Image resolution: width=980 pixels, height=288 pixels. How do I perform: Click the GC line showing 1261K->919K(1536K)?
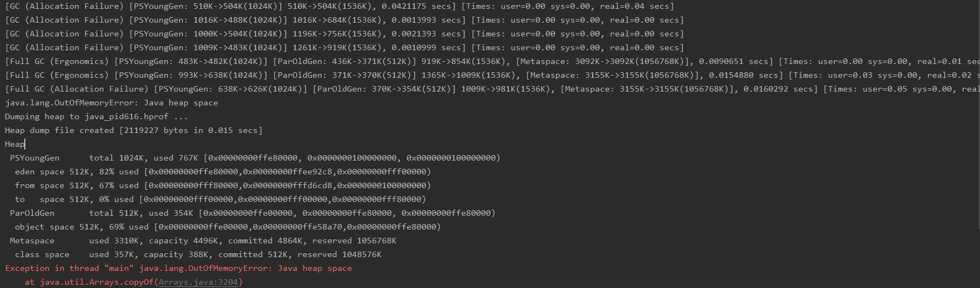pos(344,47)
